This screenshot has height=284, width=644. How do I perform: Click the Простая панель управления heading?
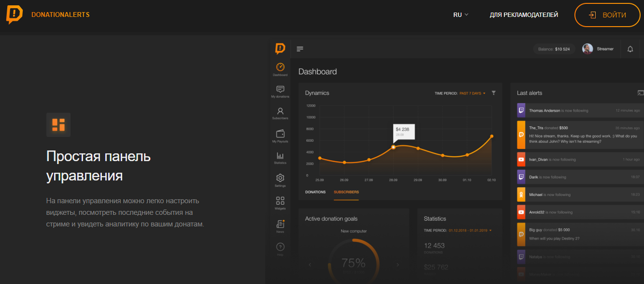(99, 166)
